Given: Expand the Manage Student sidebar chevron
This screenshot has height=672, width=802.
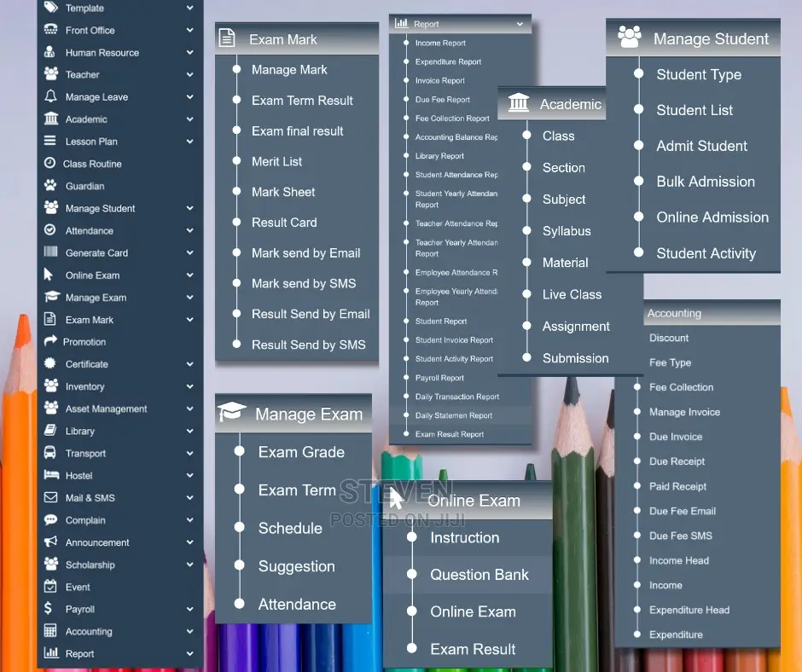Looking at the screenshot, I should 189,208.
